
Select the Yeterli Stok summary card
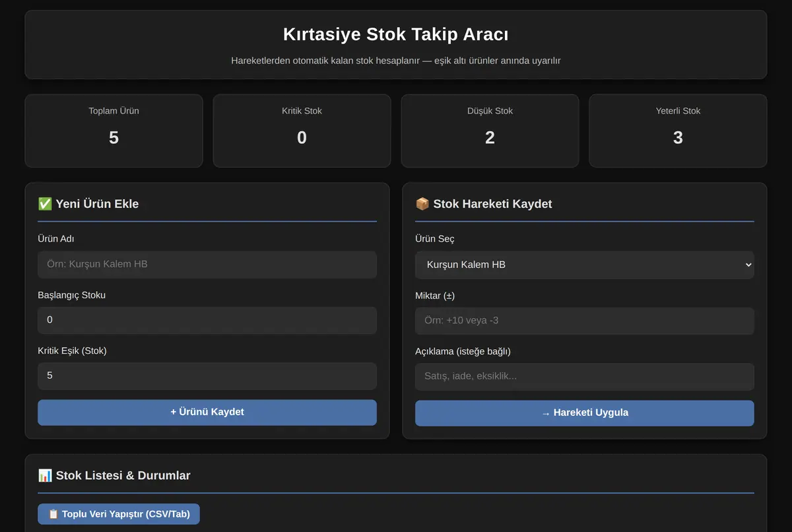pyautogui.click(x=678, y=131)
